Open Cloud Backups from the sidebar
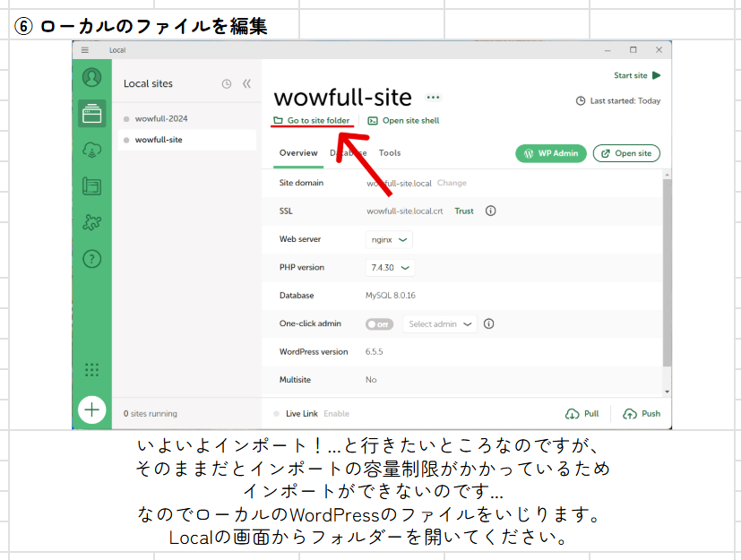The width and height of the screenshot is (741, 560). [x=91, y=150]
